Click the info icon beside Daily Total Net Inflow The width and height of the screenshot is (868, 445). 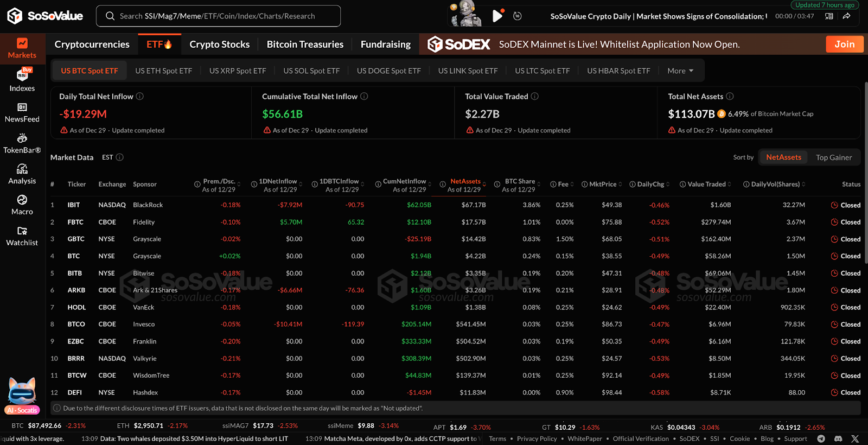point(140,97)
